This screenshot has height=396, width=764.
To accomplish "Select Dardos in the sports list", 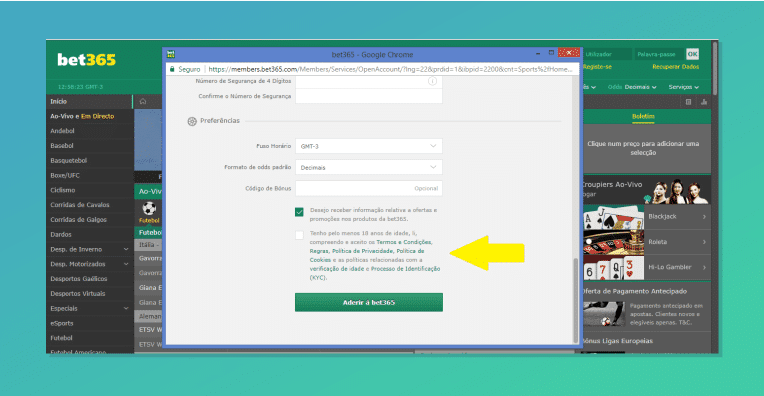I will pyautogui.click(x=90, y=234).
